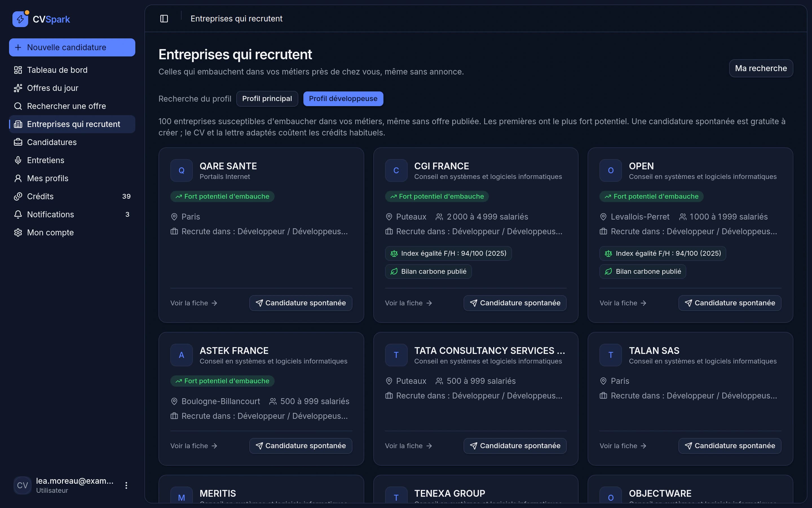Click OPEN carbon leaf icon
The image size is (812, 508).
pos(608,271)
